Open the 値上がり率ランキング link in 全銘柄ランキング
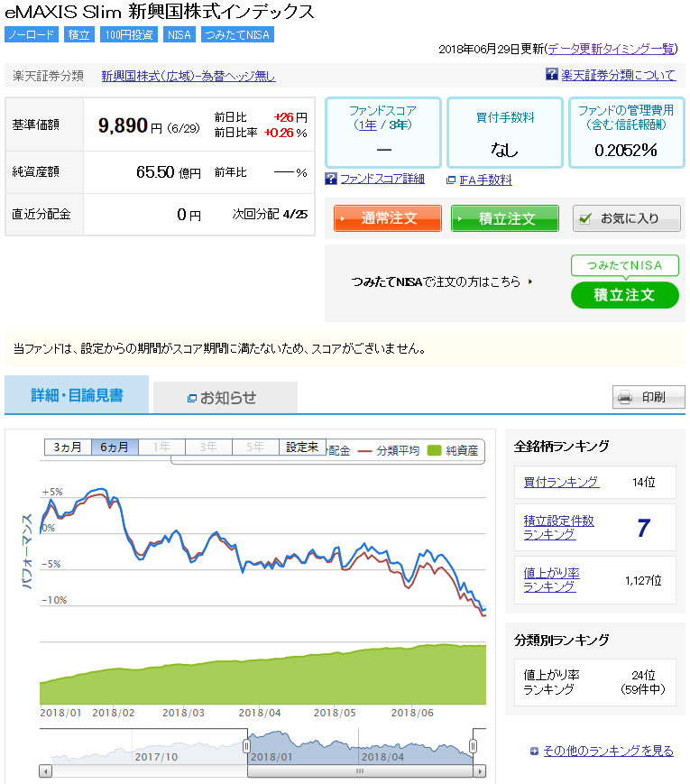 click(551, 580)
